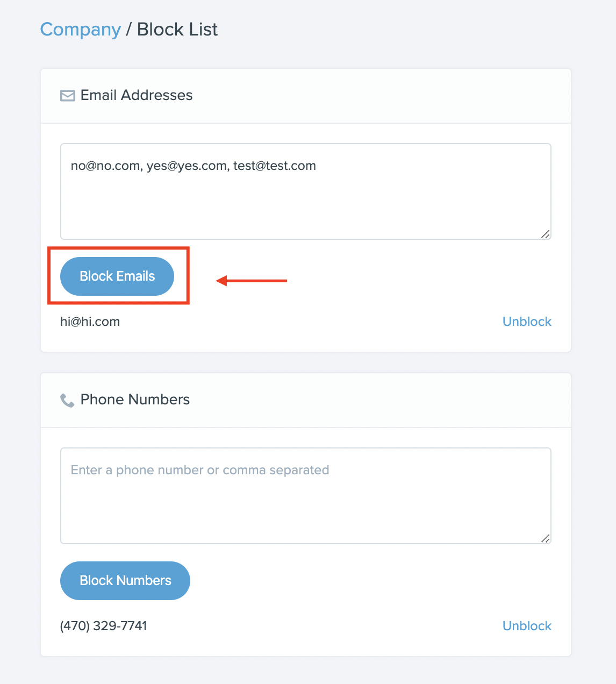Click test@test.com in the email field
The height and width of the screenshot is (684, 616).
click(275, 166)
